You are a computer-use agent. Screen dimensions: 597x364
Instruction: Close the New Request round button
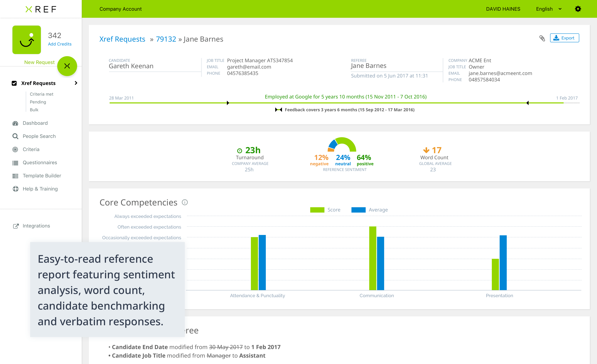coord(67,66)
